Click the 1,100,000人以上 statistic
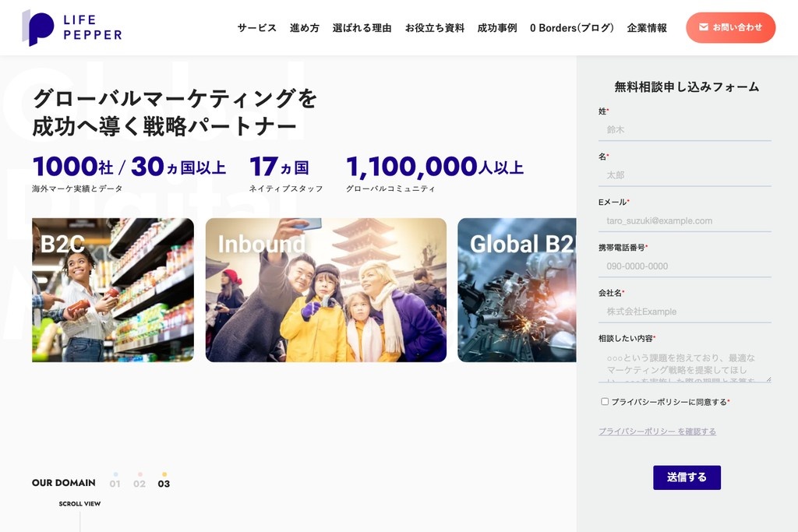 435,167
